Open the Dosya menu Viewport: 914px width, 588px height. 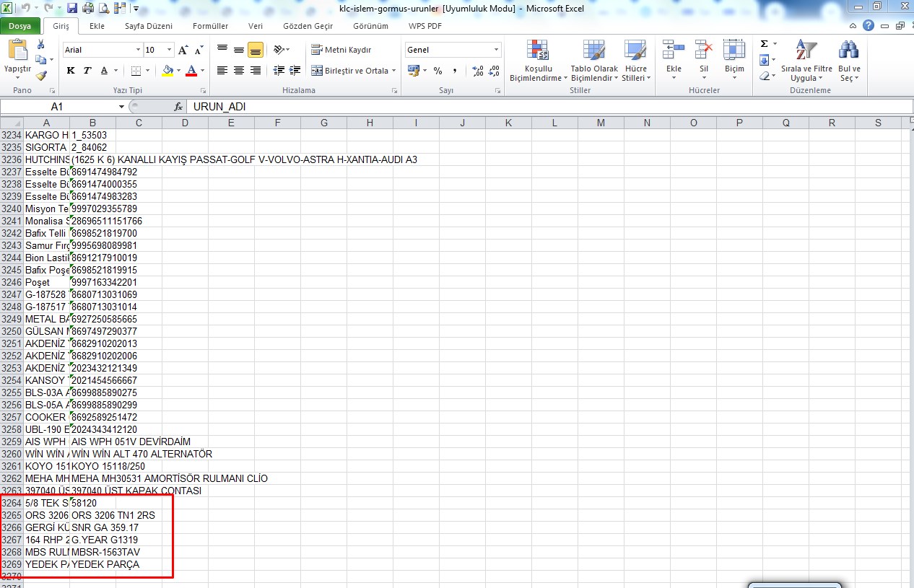click(x=20, y=26)
